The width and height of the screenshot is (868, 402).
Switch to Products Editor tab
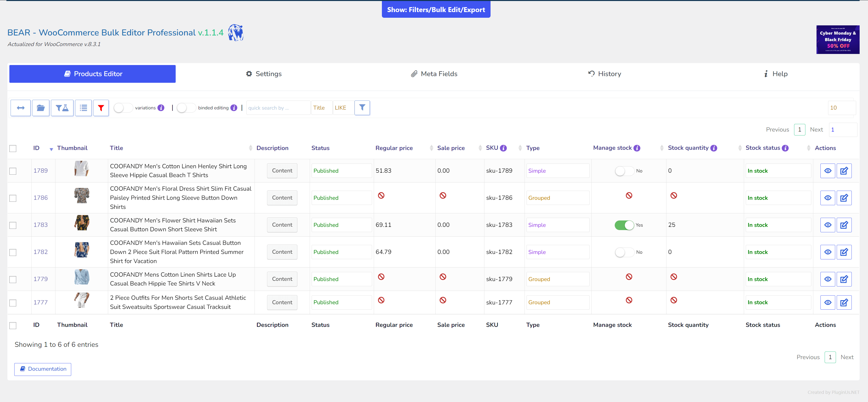click(x=92, y=74)
